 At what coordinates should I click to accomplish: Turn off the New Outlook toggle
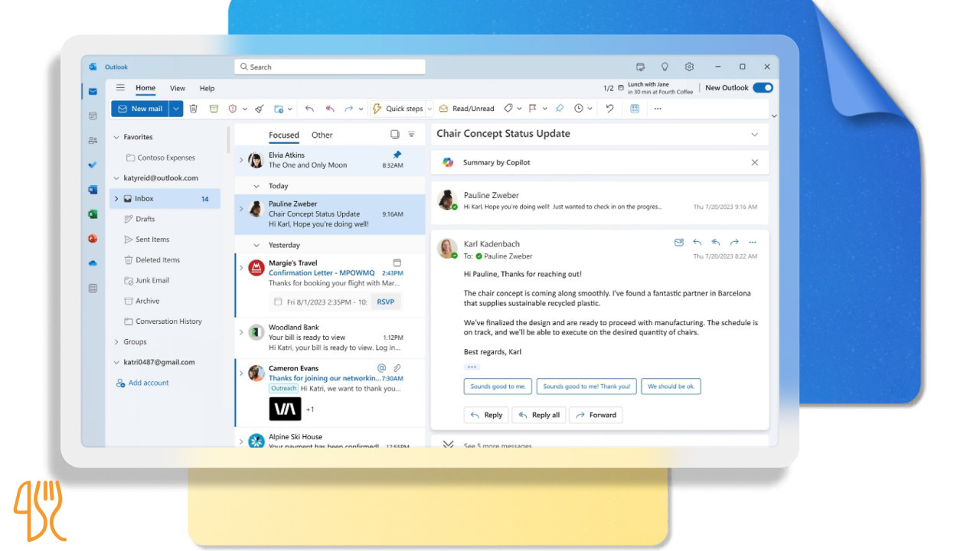(763, 88)
